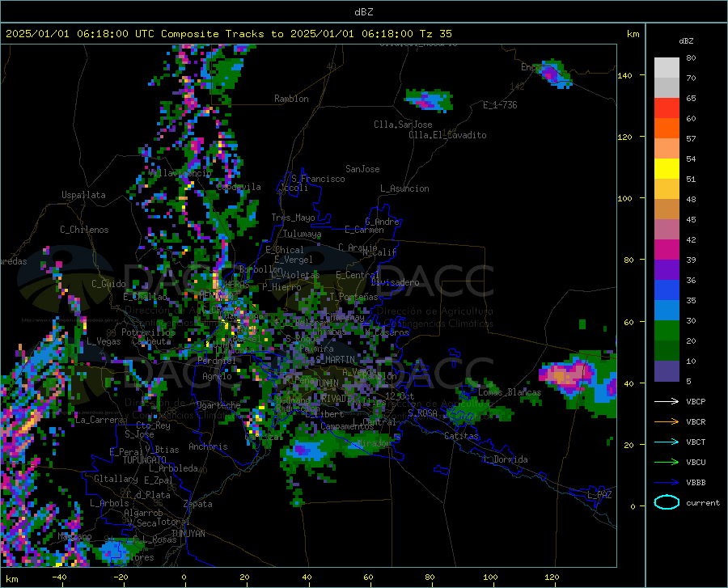Select the red 65 dBZ color swatch
This screenshot has width=728, height=588.
[667, 108]
